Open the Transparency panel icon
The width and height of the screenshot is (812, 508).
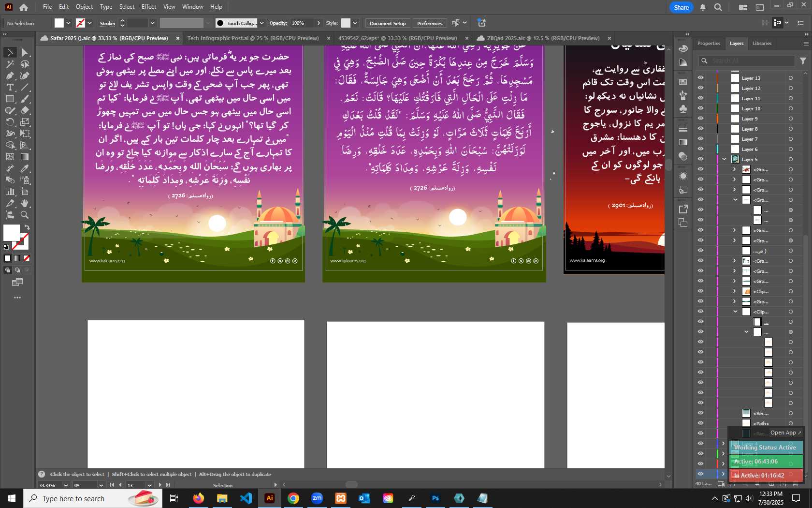click(683, 156)
